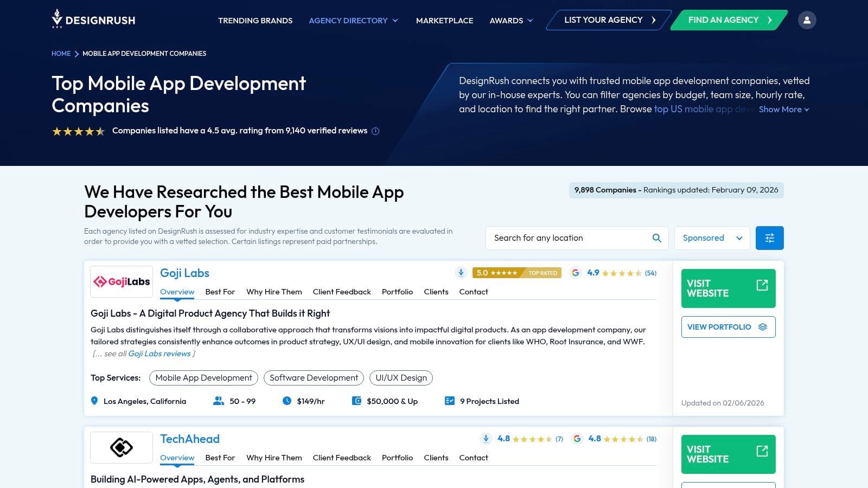Switch to TechAhead Clients tab
The width and height of the screenshot is (868, 488).
pyautogui.click(x=436, y=458)
